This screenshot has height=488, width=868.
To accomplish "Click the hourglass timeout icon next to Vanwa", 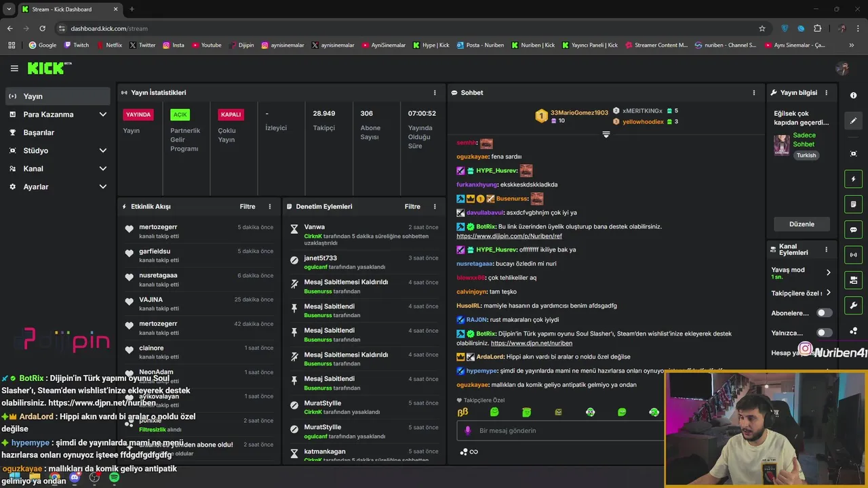I will 294,230.
